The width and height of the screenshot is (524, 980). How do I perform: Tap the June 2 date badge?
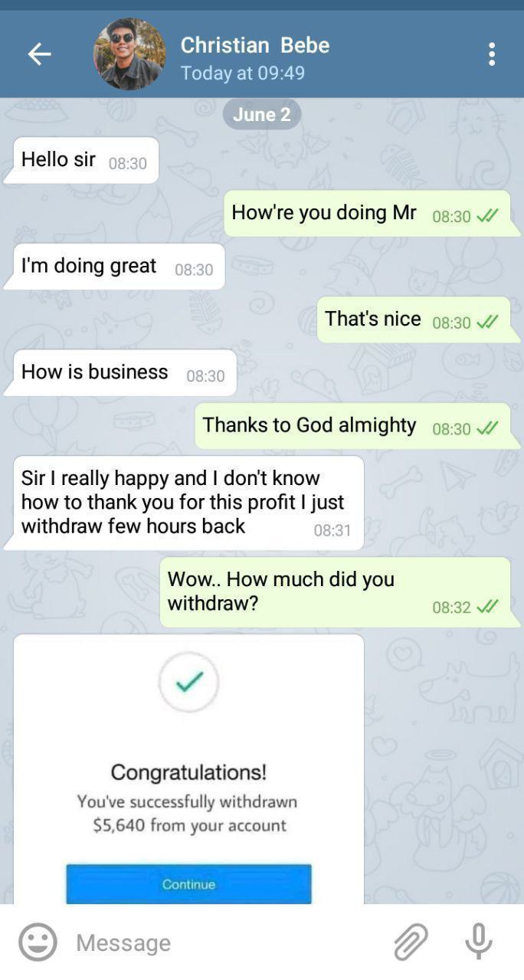[x=262, y=115]
